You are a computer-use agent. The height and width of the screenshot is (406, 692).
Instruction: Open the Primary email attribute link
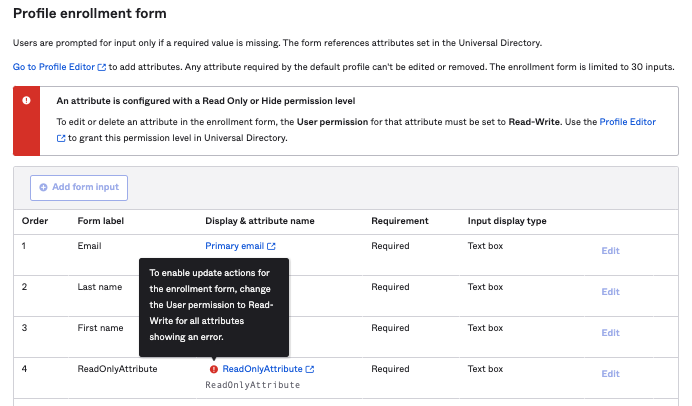coord(234,246)
